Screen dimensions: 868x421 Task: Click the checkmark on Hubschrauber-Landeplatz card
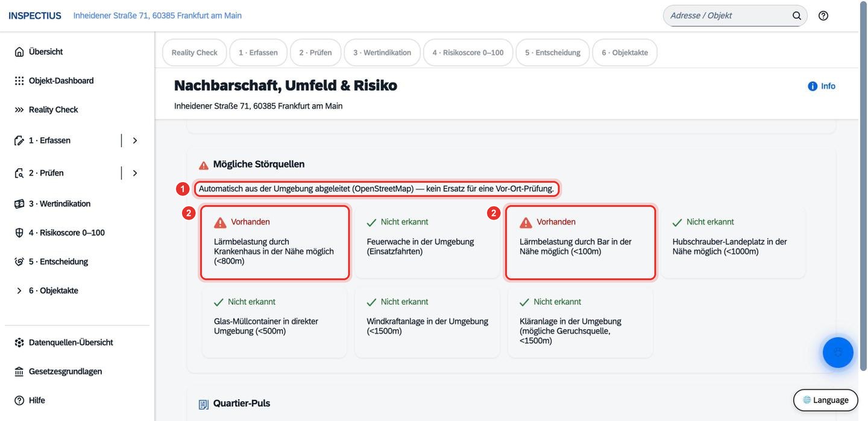click(x=678, y=223)
